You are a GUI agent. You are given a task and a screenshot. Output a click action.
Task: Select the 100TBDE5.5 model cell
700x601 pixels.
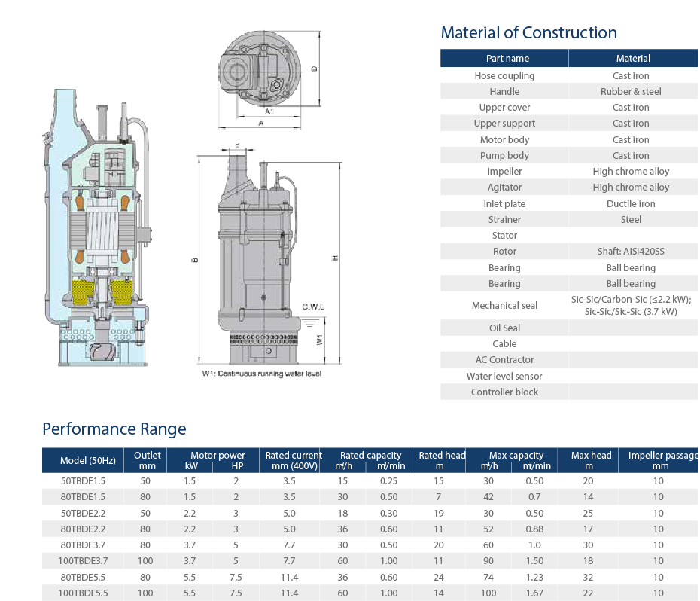click(83, 593)
